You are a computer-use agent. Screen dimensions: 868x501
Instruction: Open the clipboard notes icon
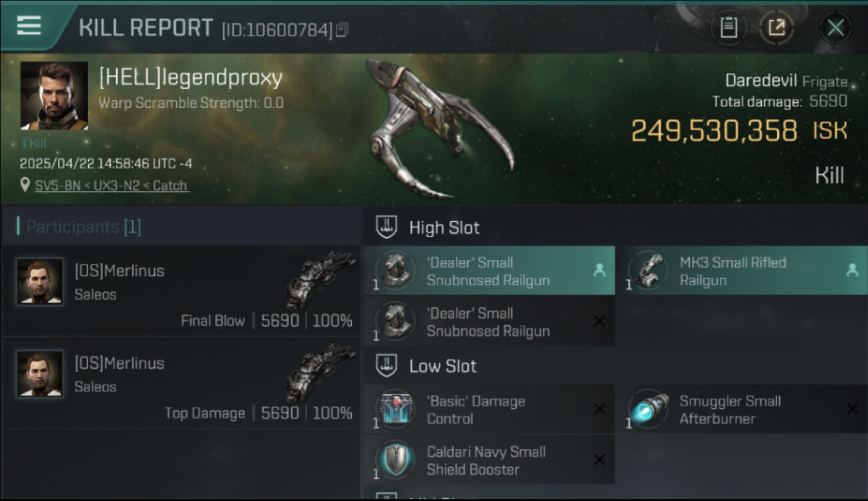coord(728,28)
